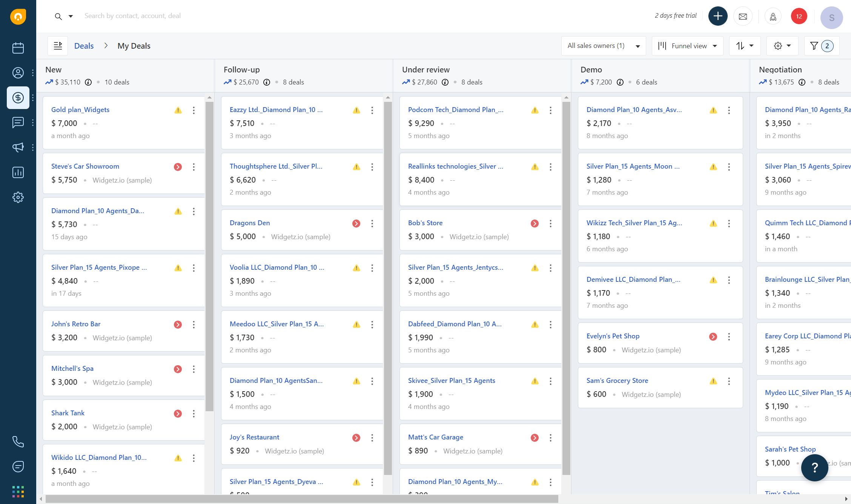Open the Campaigns megaphone icon in the sidebar

point(18,148)
